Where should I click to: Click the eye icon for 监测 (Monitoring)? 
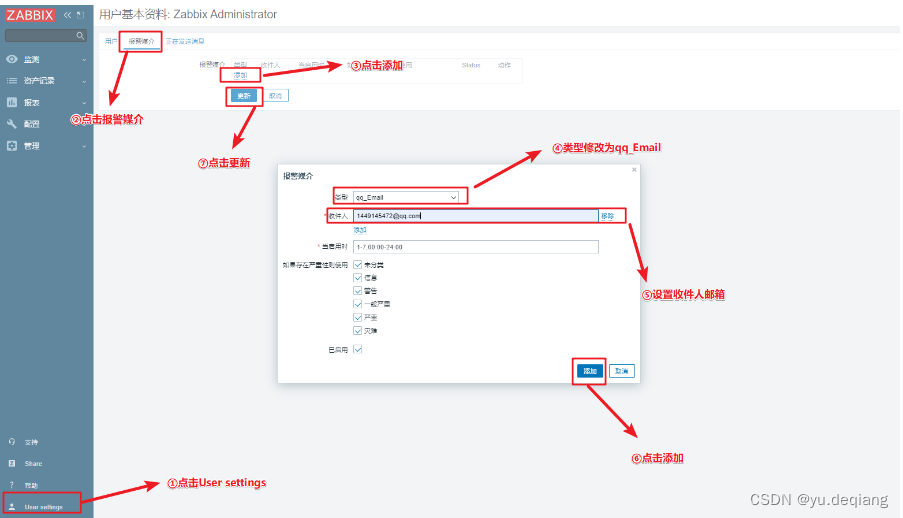tap(12, 59)
